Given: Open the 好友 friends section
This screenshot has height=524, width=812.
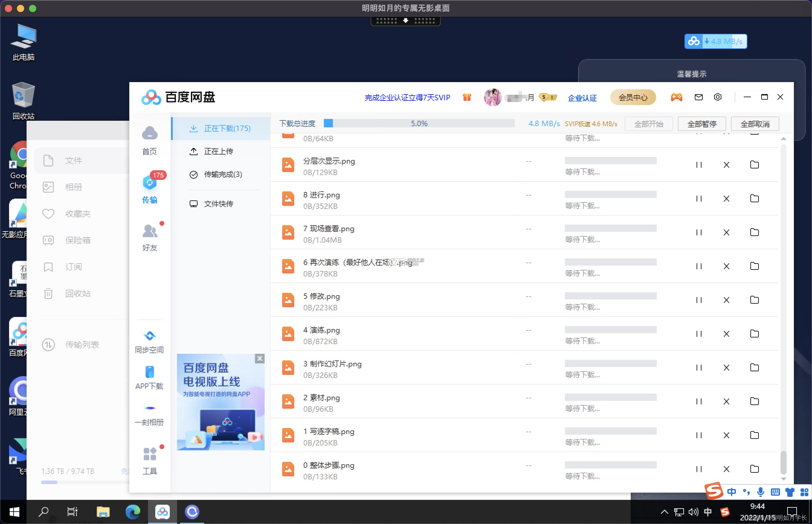Looking at the screenshot, I should pyautogui.click(x=150, y=237).
